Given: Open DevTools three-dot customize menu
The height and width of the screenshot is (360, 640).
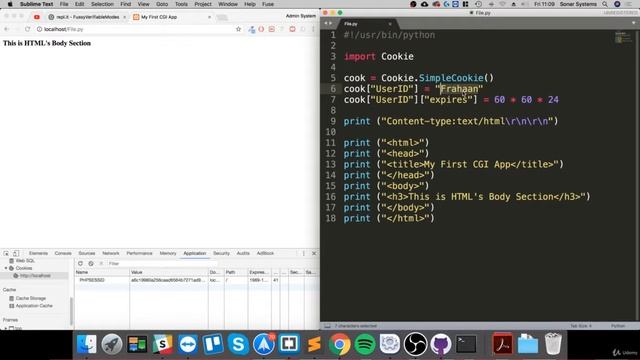Looking at the screenshot, I should click(x=304, y=253).
